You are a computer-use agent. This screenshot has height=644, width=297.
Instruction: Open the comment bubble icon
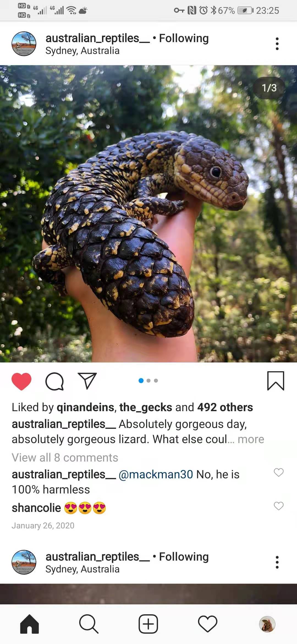coord(54,381)
